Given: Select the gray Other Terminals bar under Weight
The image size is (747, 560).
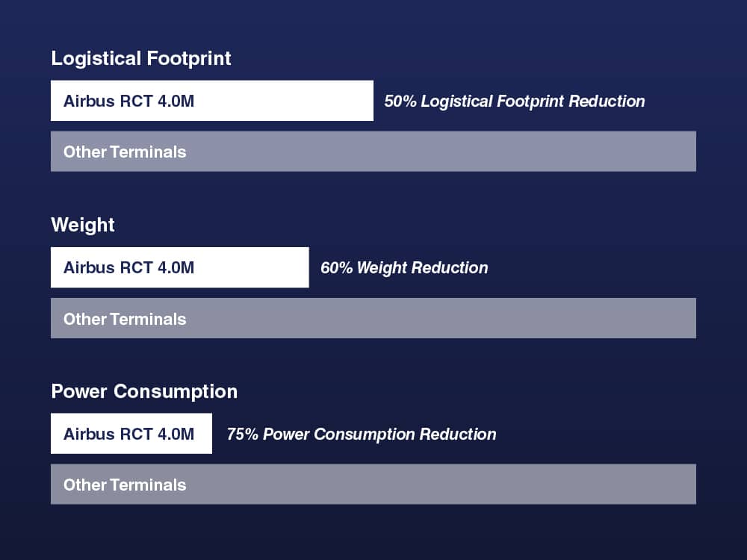Looking at the screenshot, I should pos(441,319).
